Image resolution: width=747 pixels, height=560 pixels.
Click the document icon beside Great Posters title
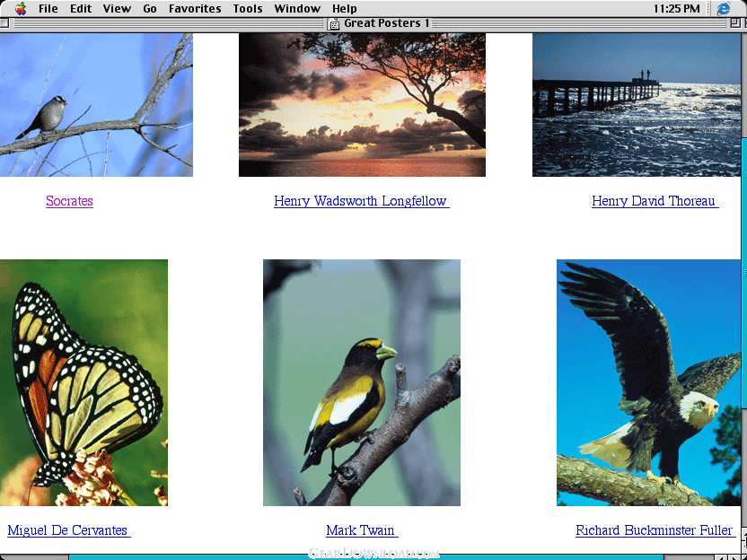click(x=334, y=23)
